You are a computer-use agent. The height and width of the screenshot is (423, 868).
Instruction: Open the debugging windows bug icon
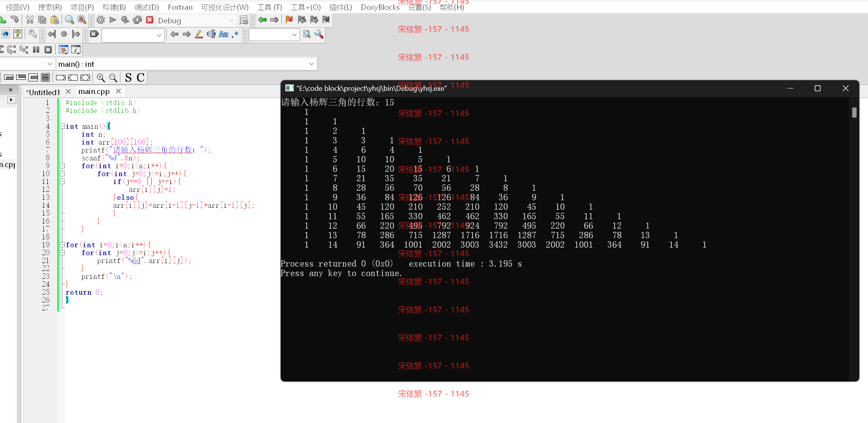pyautogui.click(x=63, y=50)
